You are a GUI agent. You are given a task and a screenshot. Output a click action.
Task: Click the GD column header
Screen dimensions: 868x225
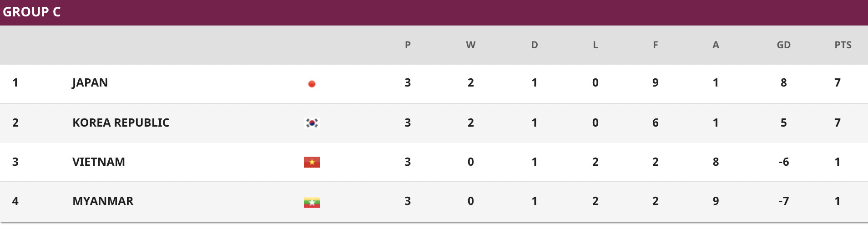click(x=784, y=45)
